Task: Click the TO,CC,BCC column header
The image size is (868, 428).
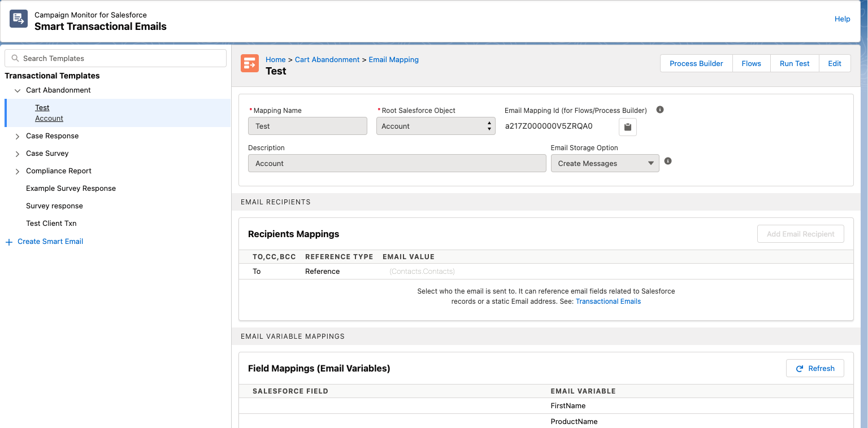Action: 274,256
